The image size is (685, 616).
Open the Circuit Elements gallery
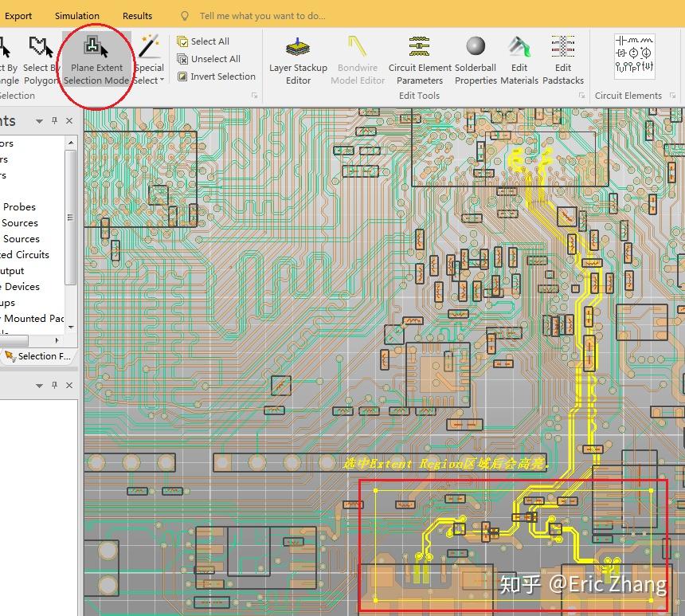(634, 57)
